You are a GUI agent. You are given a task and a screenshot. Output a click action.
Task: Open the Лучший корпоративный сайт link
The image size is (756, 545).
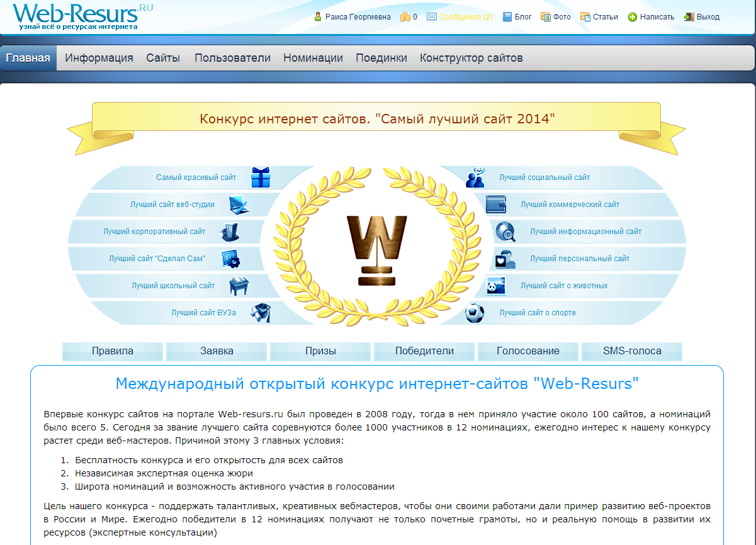click(x=154, y=232)
